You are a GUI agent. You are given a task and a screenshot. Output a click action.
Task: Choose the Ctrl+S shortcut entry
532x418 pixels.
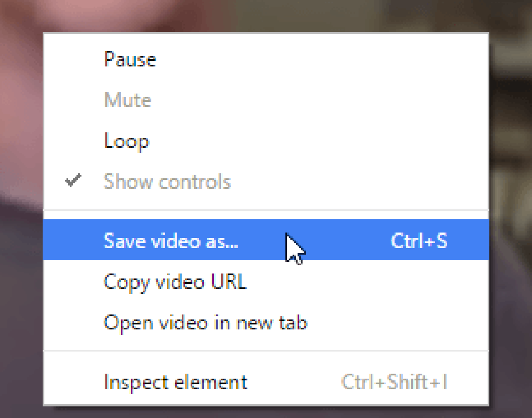(420, 240)
